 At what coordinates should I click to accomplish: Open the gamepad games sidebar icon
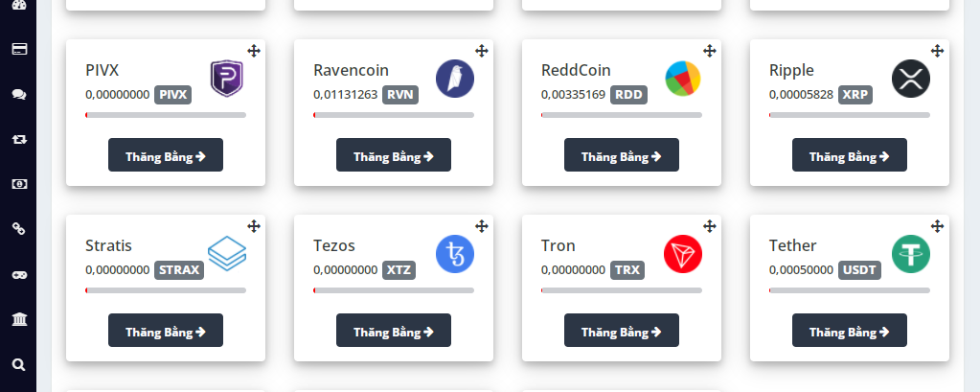tap(18, 274)
